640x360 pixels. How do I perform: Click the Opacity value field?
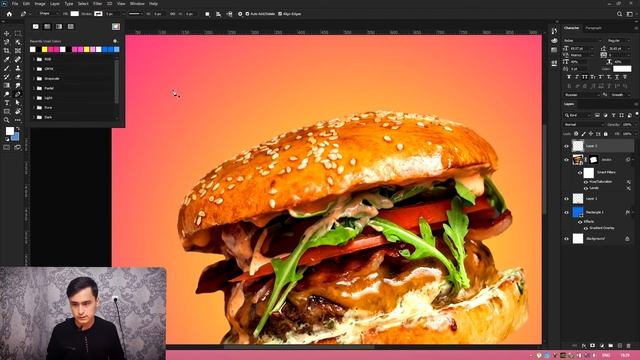tap(628, 124)
